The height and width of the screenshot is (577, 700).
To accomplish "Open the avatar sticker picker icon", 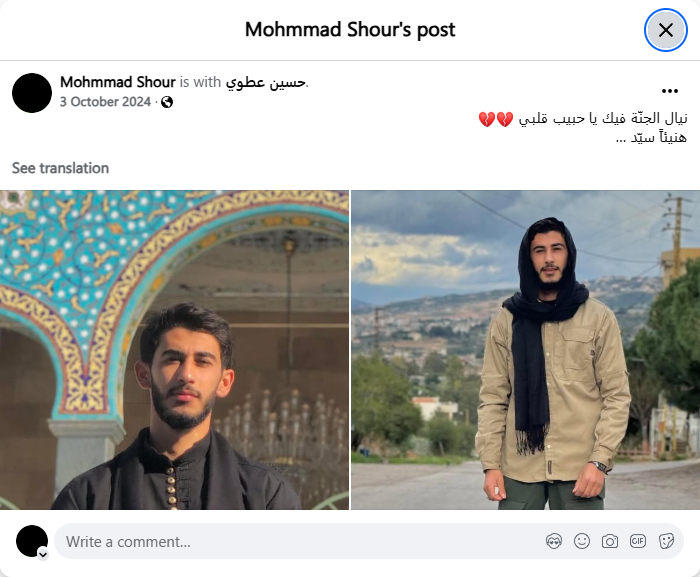I will [x=554, y=541].
